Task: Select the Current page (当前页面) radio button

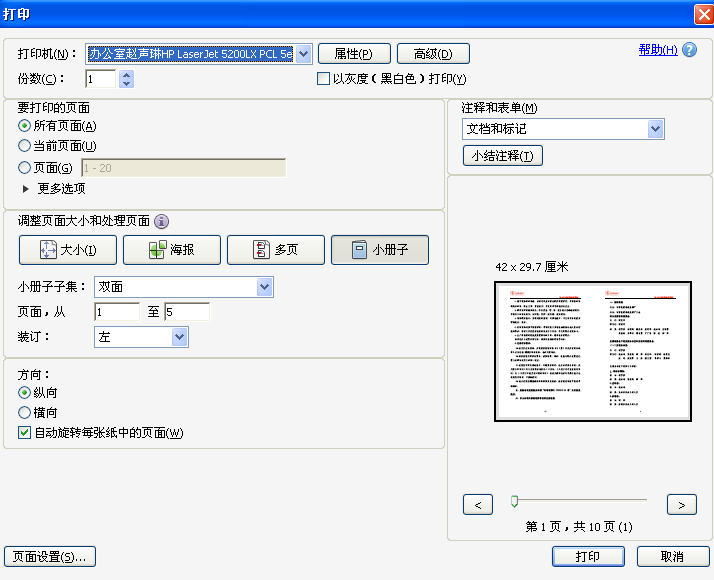Action: [x=24, y=146]
